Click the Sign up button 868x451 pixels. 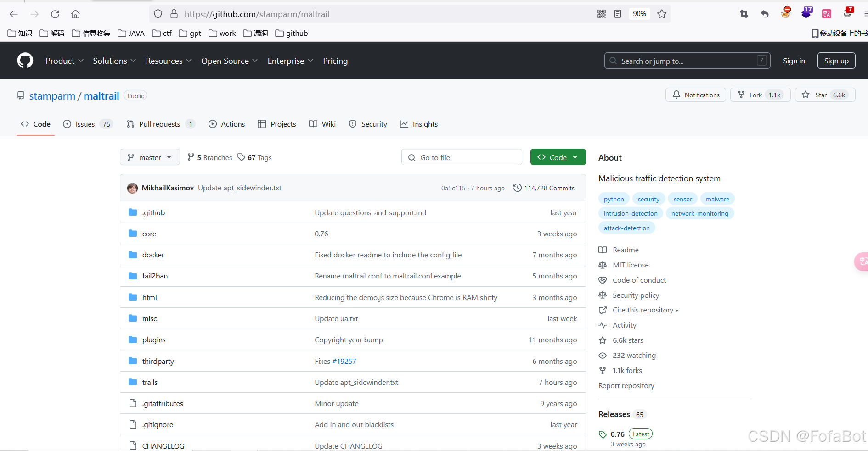(836, 61)
